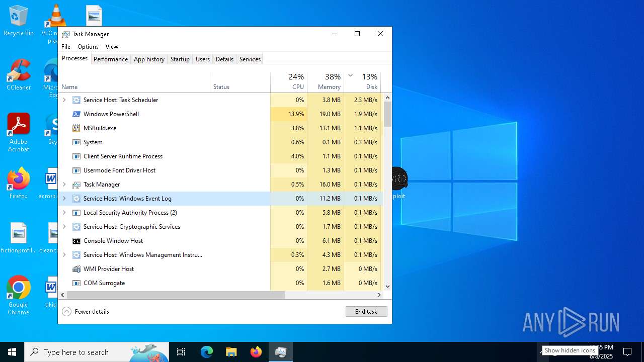
Task: Open File Explorer from taskbar
Action: [231, 352]
